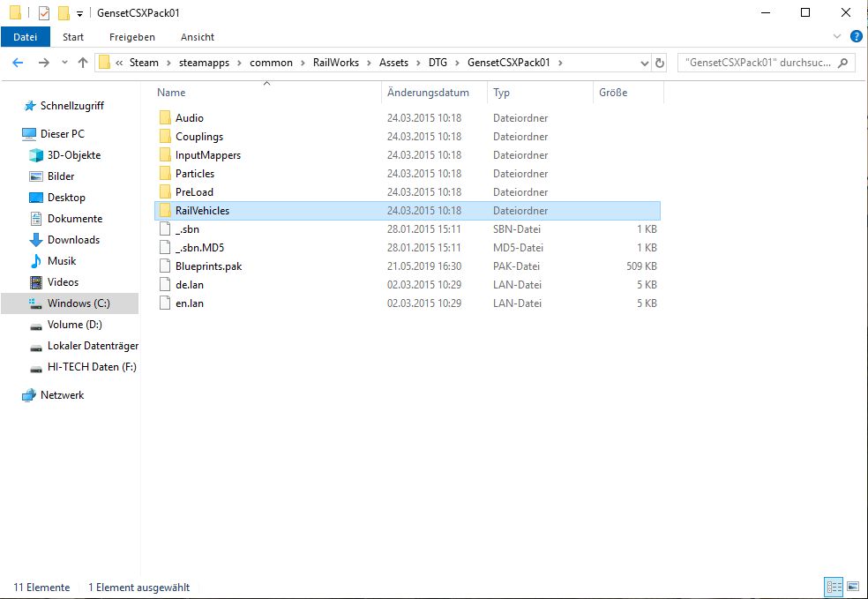The image size is (868, 599).
Task: Open Musik in the navigation pane
Action: coord(62,261)
